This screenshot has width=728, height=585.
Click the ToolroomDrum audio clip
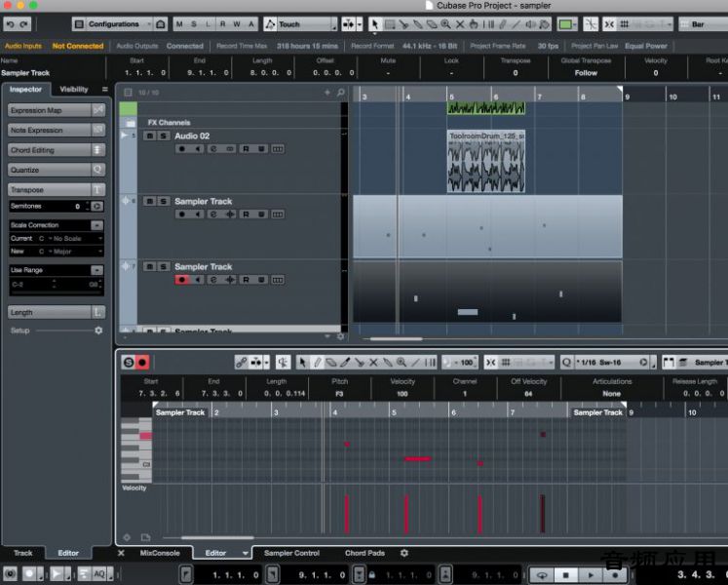(x=486, y=161)
